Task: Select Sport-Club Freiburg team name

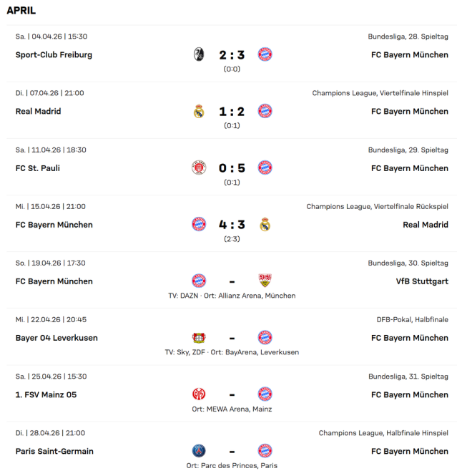Action: [x=54, y=55]
